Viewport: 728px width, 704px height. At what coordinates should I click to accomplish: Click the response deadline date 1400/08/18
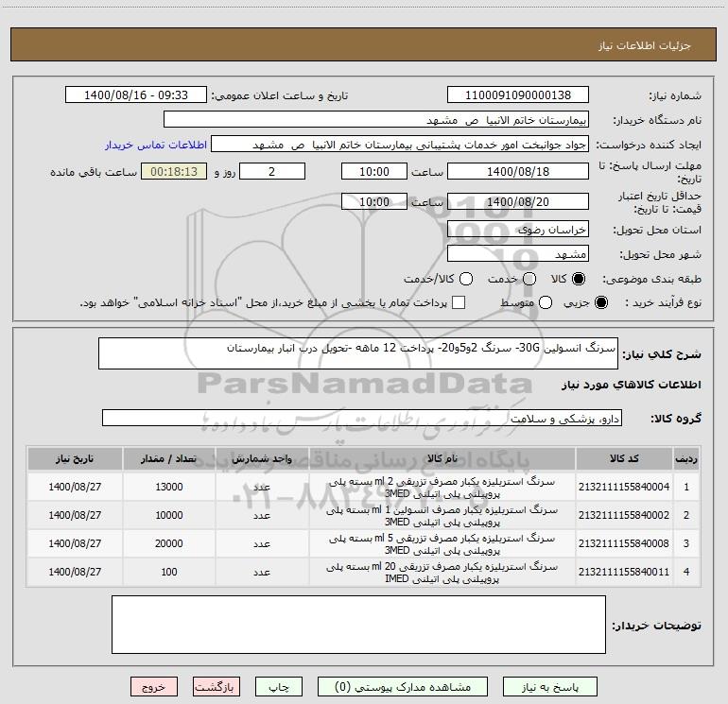pos(518,171)
